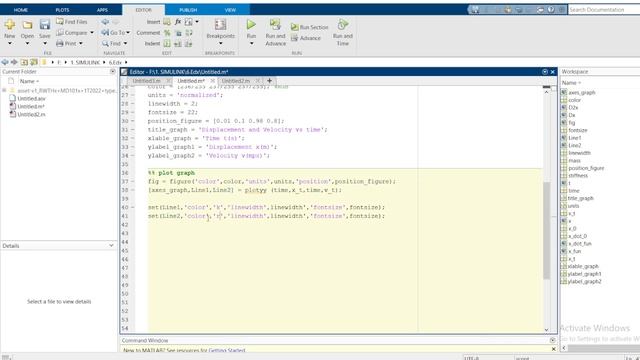Close the Untitled.m* editor tab
This screenshot has height=360, width=640.
coord(212,81)
